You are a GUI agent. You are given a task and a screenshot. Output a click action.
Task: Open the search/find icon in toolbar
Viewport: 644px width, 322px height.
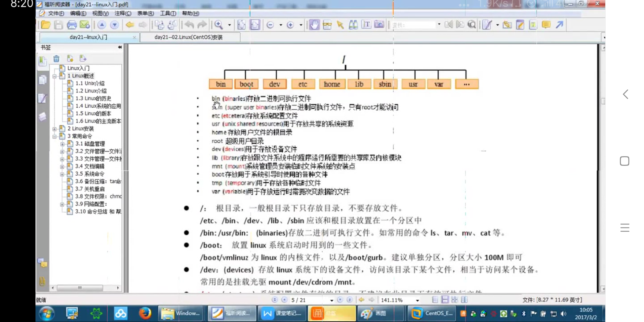click(471, 25)
